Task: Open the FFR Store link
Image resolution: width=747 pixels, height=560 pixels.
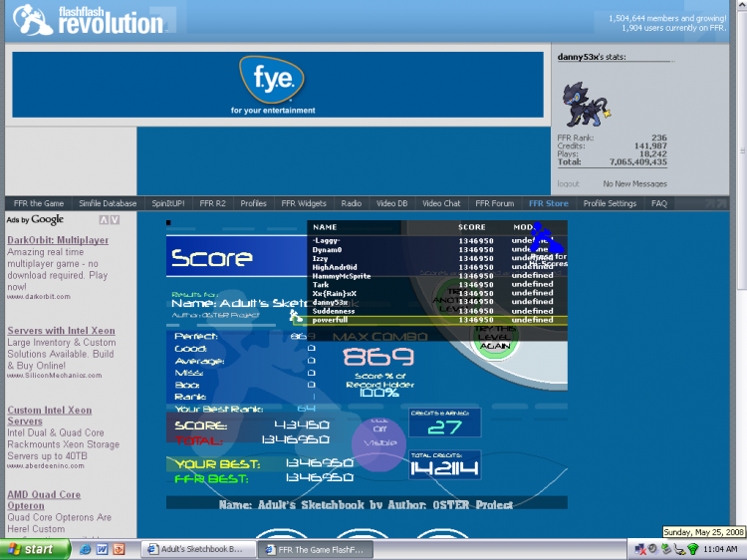Action: coord(549,203)
